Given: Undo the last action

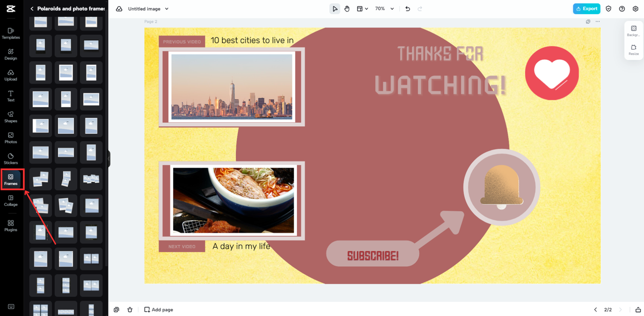Looking at the screenshot, I should pyautogui.click(x=408, y=9).
